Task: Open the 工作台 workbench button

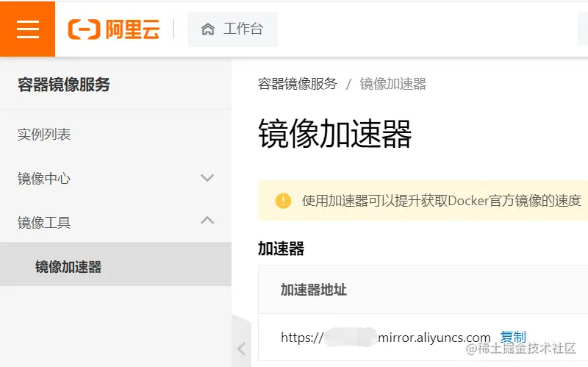Action: (232, 29)
